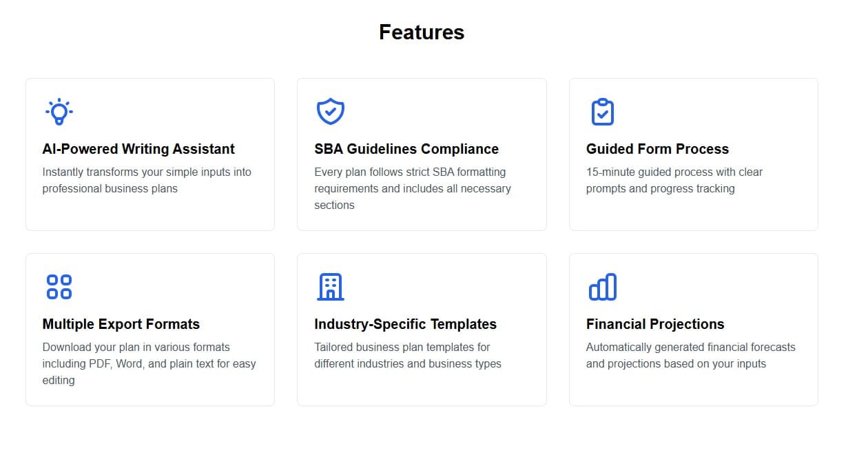Viewport: 868px width, 462px height.
Task: Select the Guided Form Process heading
Action: point(657,149)
